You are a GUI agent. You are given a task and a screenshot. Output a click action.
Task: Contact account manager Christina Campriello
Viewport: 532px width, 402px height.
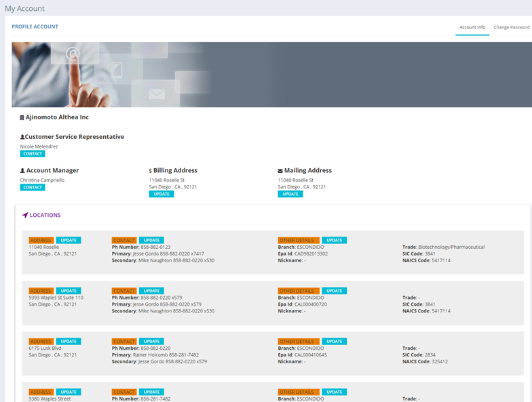33,187
